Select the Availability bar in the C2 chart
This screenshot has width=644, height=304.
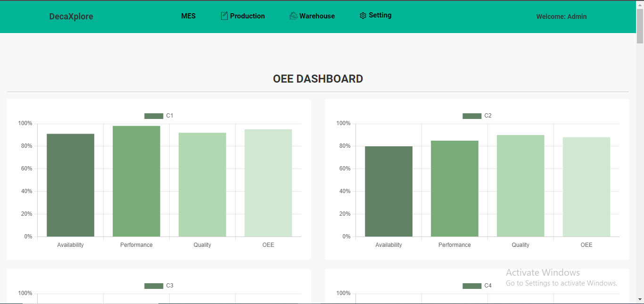tap(388, 191)
